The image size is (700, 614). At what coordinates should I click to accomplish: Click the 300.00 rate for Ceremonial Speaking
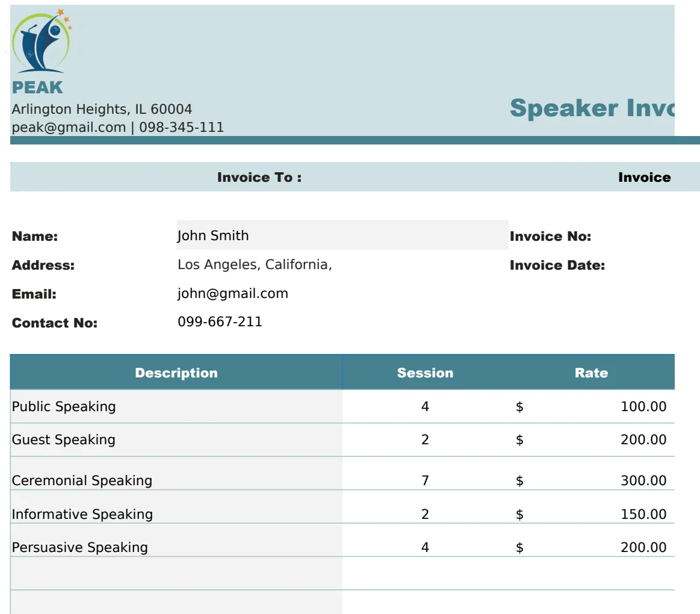(643, 480)
